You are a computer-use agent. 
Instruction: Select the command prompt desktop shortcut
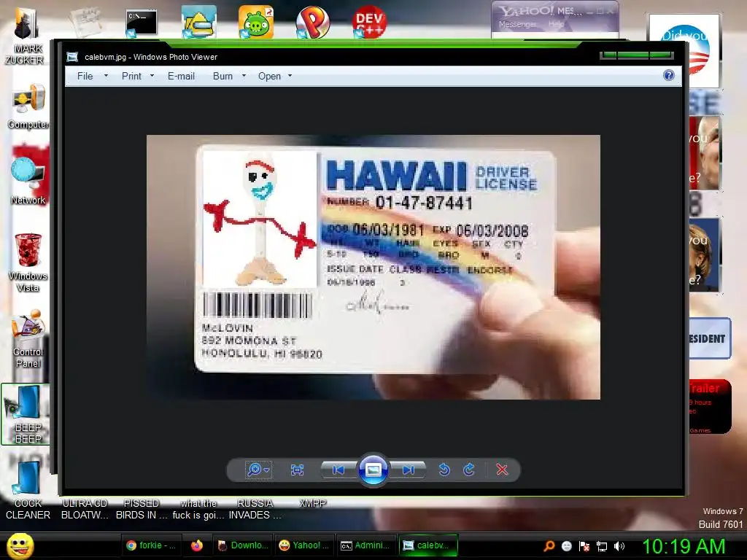[x=141, y=23]
